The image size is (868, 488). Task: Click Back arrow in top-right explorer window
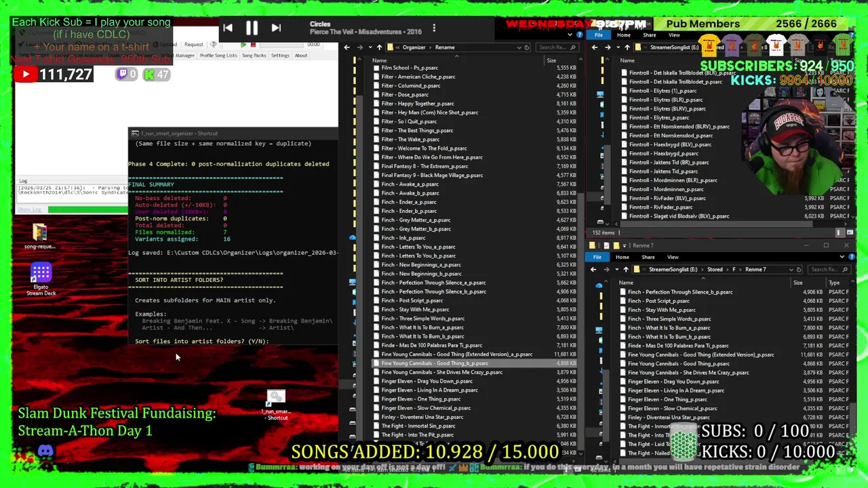point(595,47)
